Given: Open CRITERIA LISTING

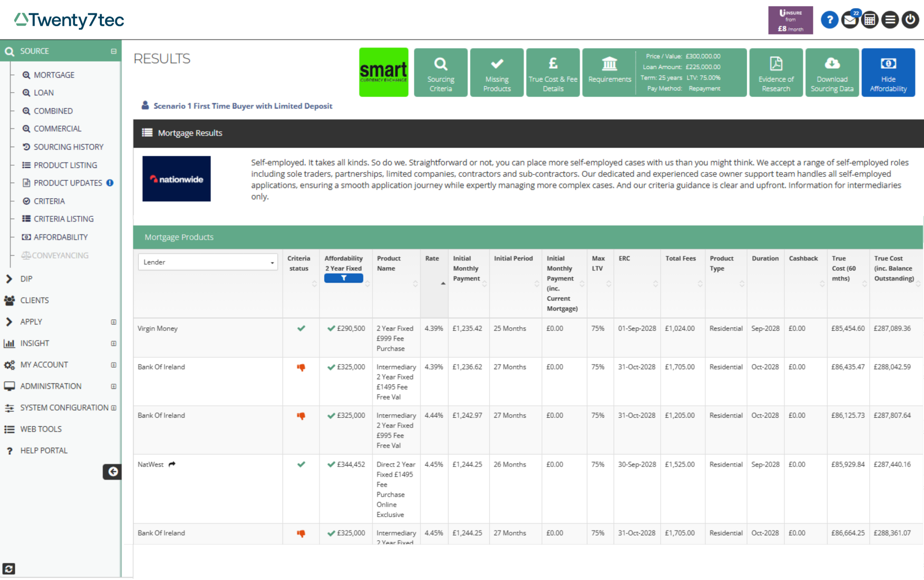Looking at the screenshot, I should (58, 219).
